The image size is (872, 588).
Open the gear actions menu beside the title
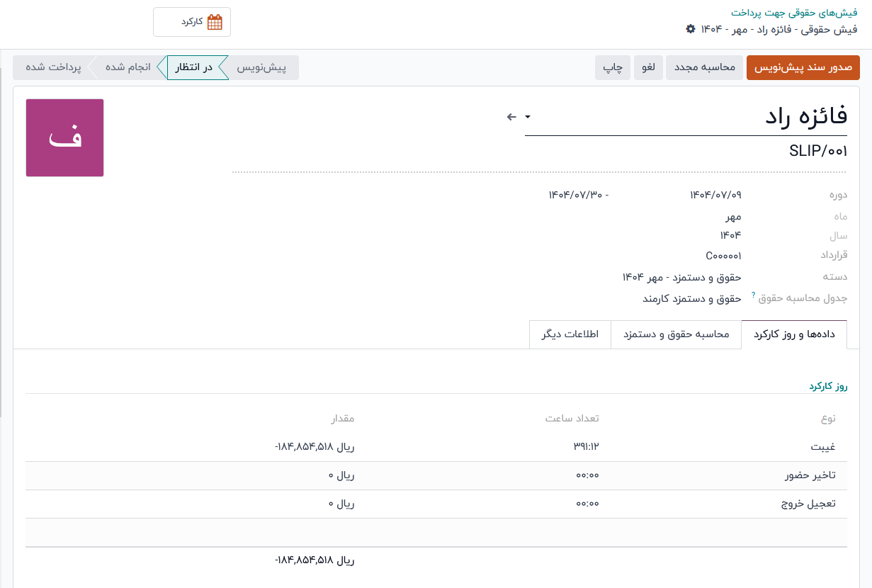[x=691, y=29]
